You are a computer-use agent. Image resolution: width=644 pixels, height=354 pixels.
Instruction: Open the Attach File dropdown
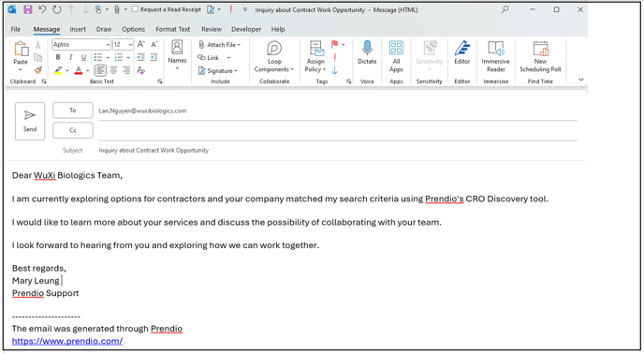[219, 44]
